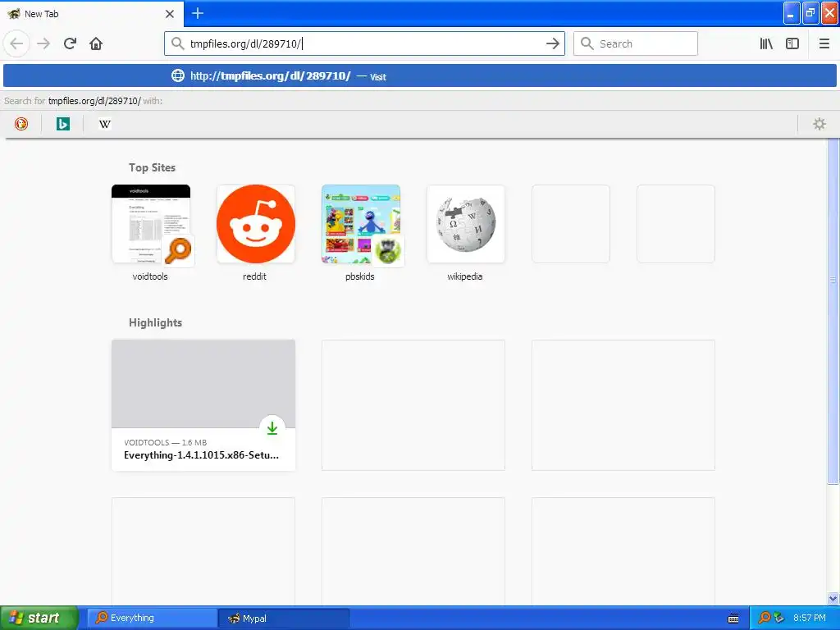Visit the tmpfiles.org/dl/289710 suggestion
The width and height of the screenshot is (840, 630).
click(x=419, y=75)
